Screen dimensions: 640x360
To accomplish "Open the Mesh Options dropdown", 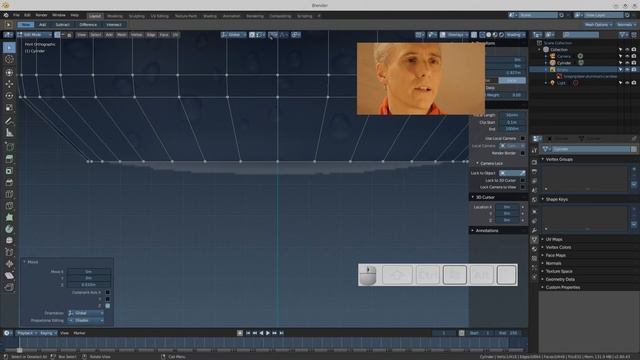I will 598,24.
